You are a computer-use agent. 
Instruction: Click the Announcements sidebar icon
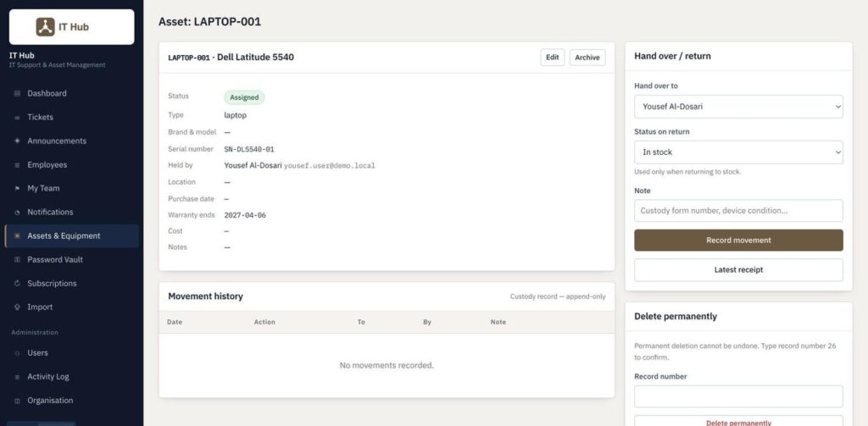coord(17,141)
